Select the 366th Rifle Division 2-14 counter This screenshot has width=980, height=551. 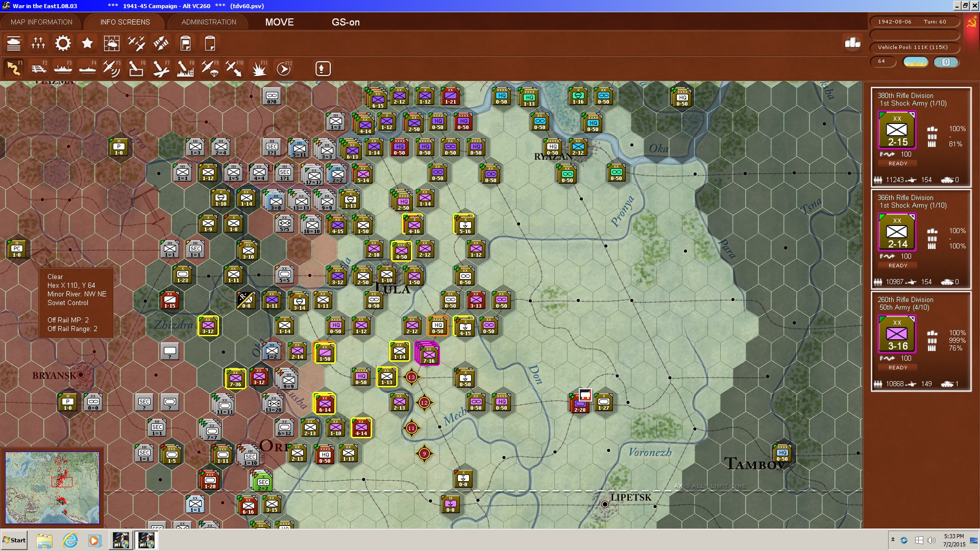pyautogui.click(x=897, y=233)
